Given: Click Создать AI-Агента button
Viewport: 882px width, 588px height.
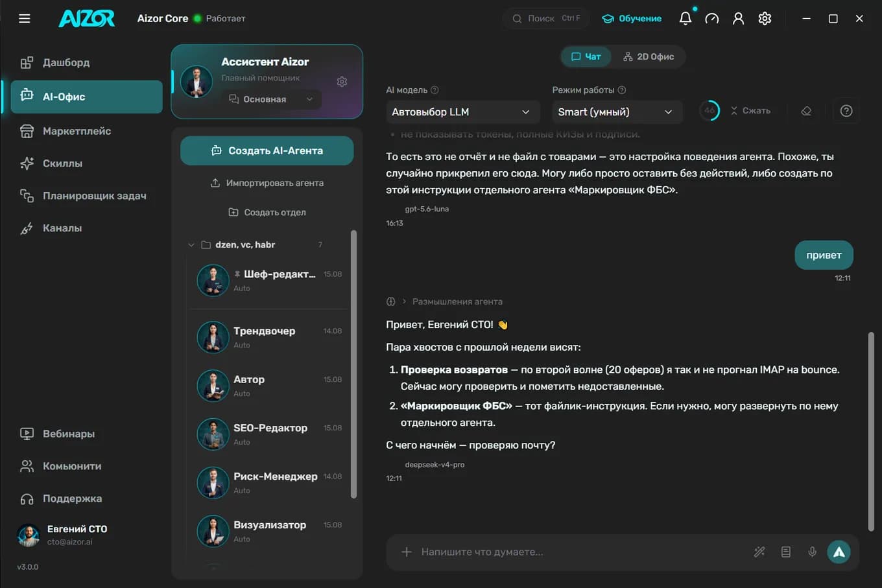Looking at the screenshot, I should coord(267,150).
